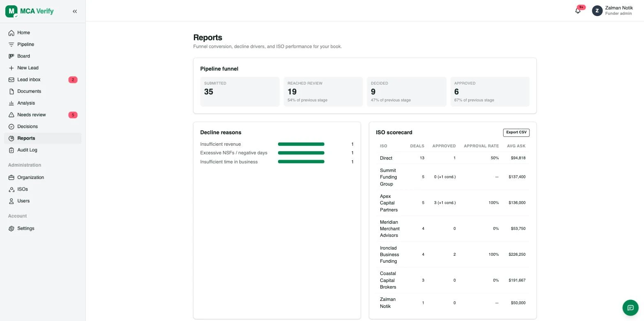Click the Submitted 35 funnel card
This screenshot has width=644, height=321.
point(240,92)
